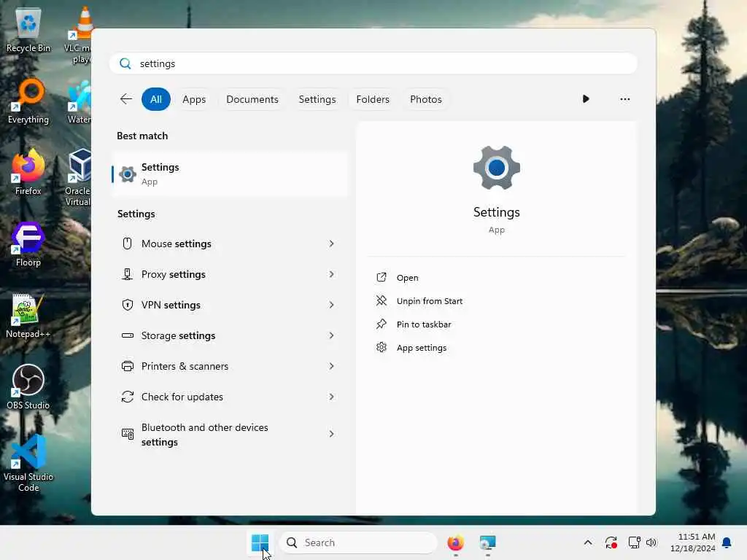Open the Notepad++ desktop shortcut

[x=28, y=315]
